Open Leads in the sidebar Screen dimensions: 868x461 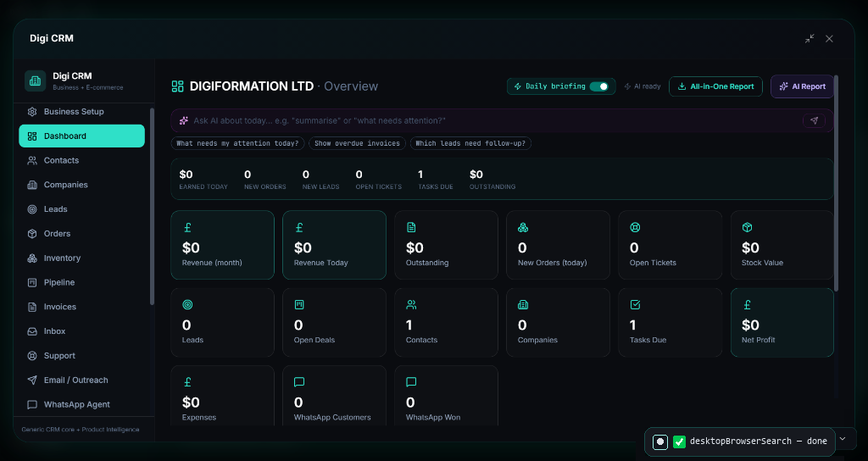pos(82,209)
